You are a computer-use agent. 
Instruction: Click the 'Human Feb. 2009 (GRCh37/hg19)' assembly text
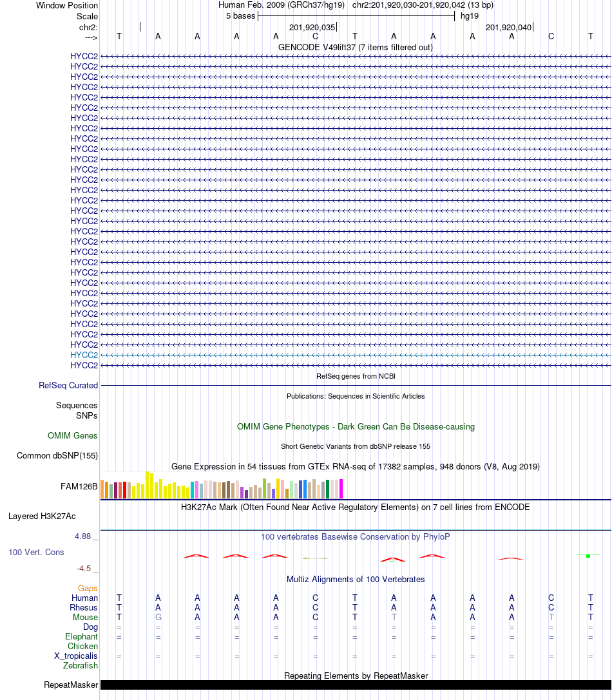pos(282,5)
